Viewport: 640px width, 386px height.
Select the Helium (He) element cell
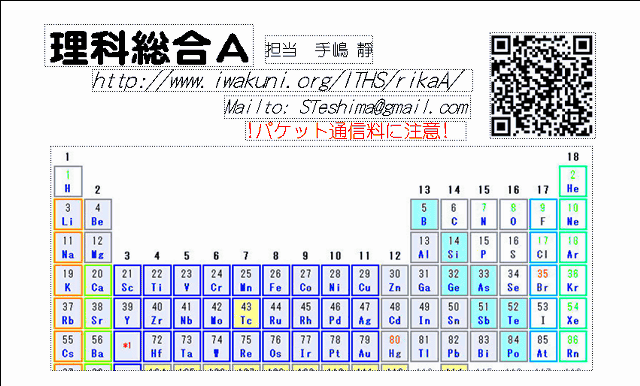(573, 181)
